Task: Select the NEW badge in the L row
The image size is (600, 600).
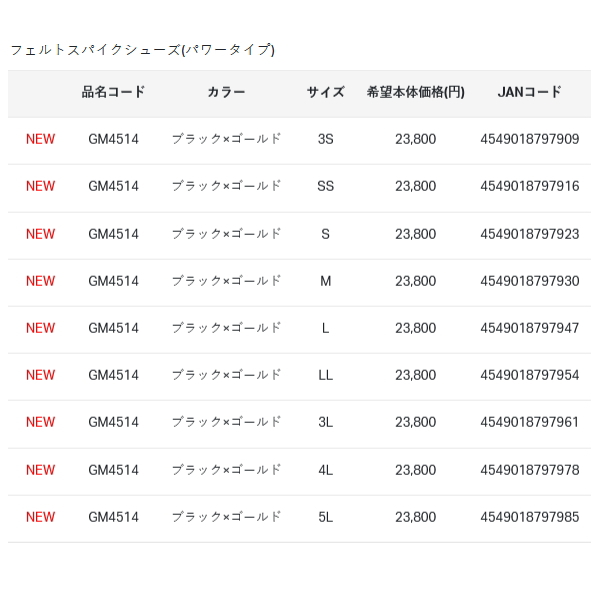Action: click(x=41, y=328)
